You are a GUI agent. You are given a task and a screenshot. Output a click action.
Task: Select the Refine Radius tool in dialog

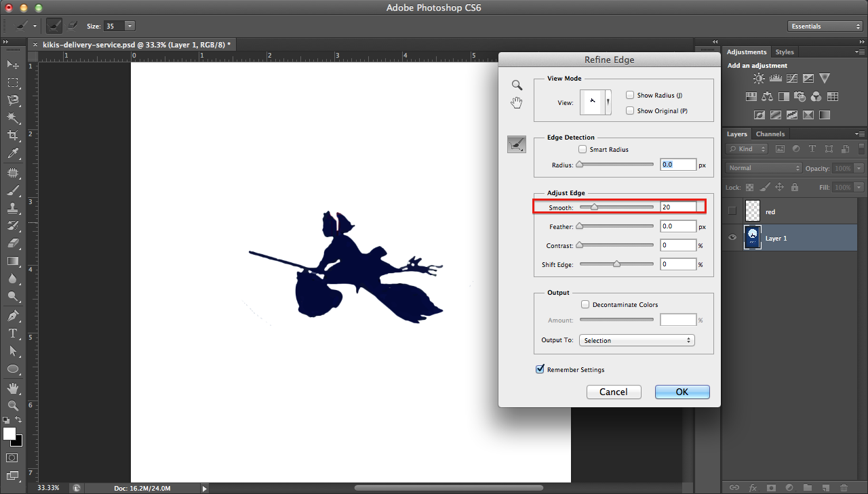point(517,144)
